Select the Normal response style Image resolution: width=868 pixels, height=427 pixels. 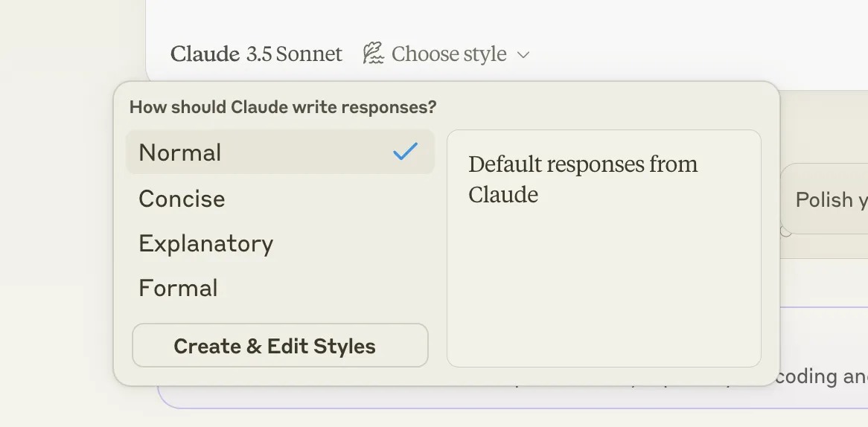[180, 152]
